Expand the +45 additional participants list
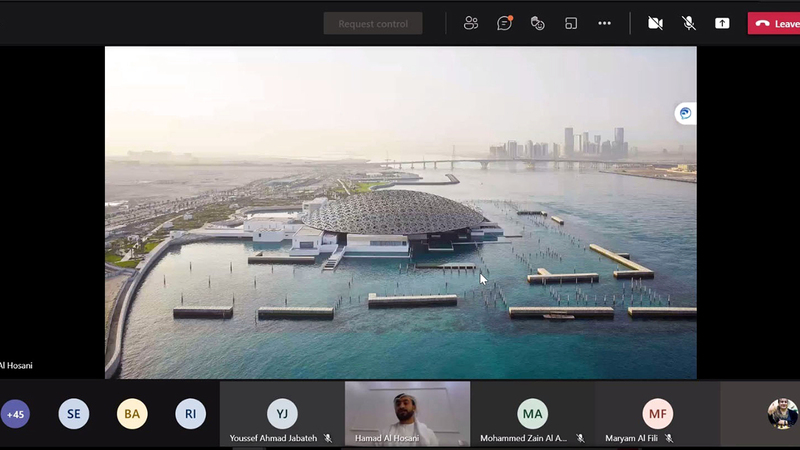Image resolution: width=800 pixels, height=450 pixels. (x=15, y=413)
